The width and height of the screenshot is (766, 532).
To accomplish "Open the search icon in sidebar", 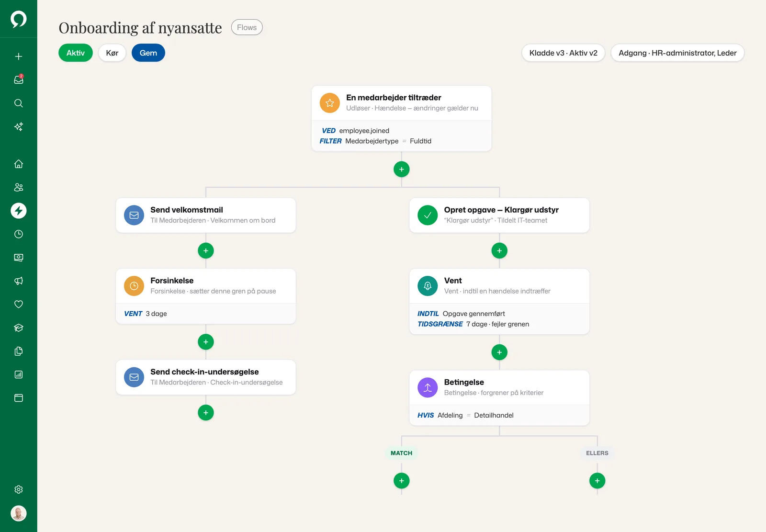I will [x=19, y=103].
